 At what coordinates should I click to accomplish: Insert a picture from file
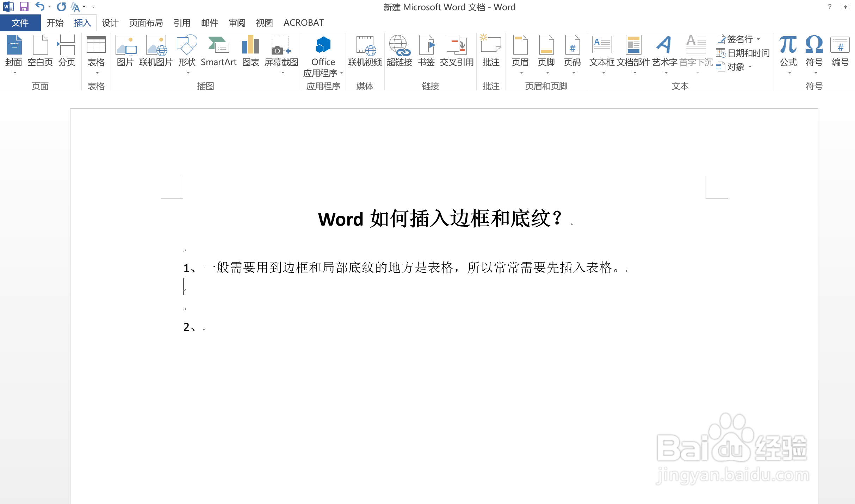tap(125, 52)
